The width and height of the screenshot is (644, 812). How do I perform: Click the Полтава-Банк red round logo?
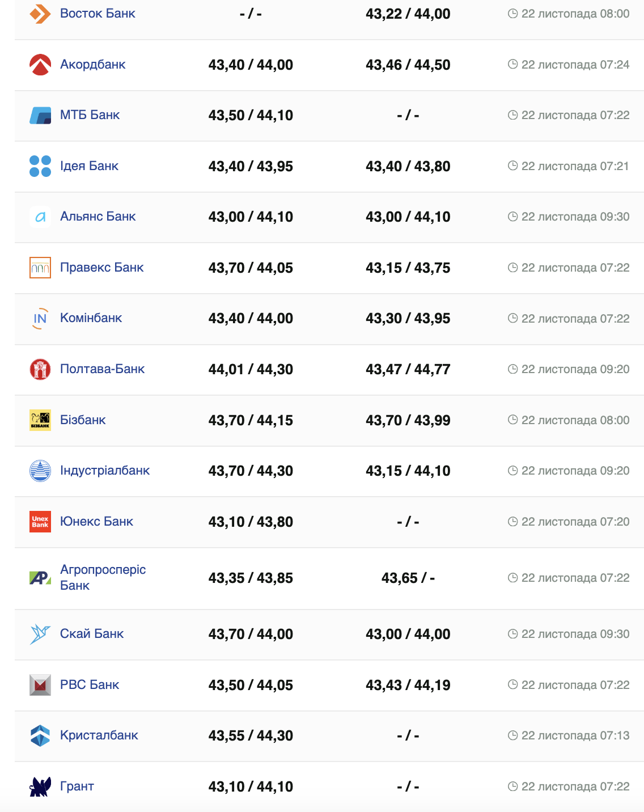[40, 369]
